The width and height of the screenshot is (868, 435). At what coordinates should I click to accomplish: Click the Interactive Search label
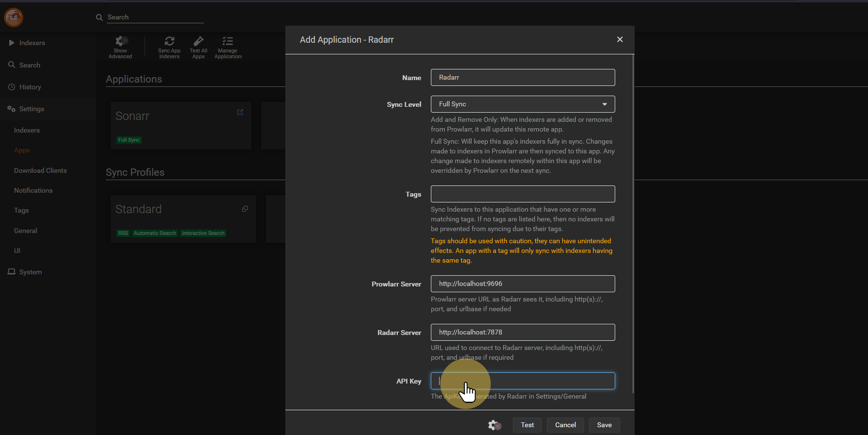tap(203, 233)
